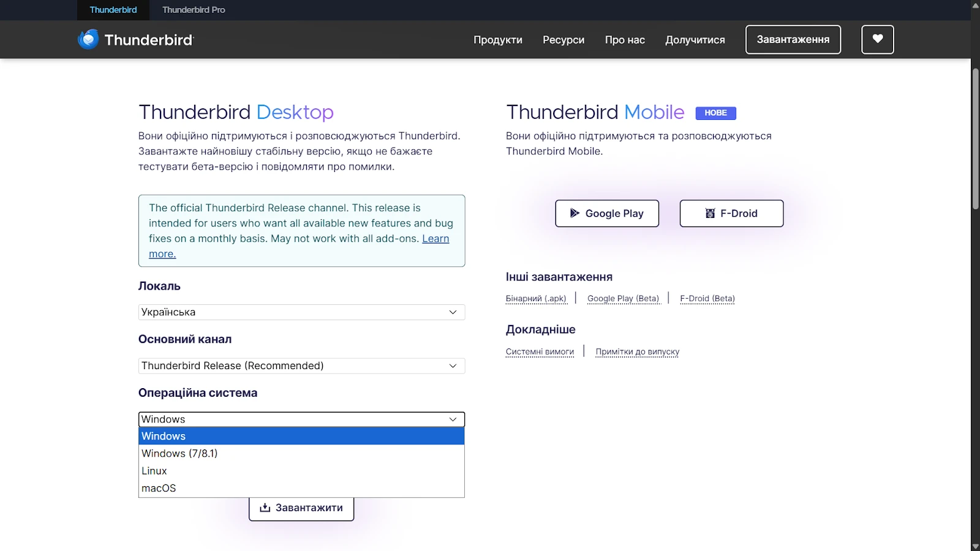Image resolution: width=980 pixels, height=551 pixels.
Task: Switch to the Thunderbird Pro tab
Action: [193, 10]
